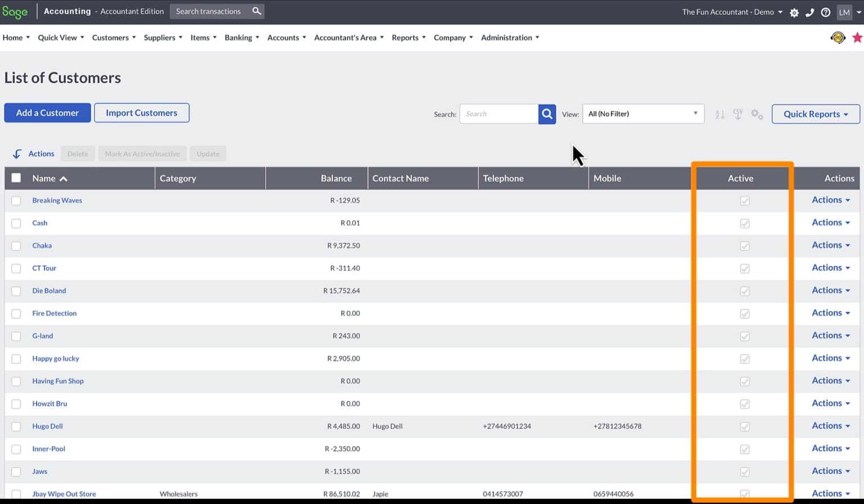
Task: Open the View filter showing All (No Filter)
Action: 642,114
